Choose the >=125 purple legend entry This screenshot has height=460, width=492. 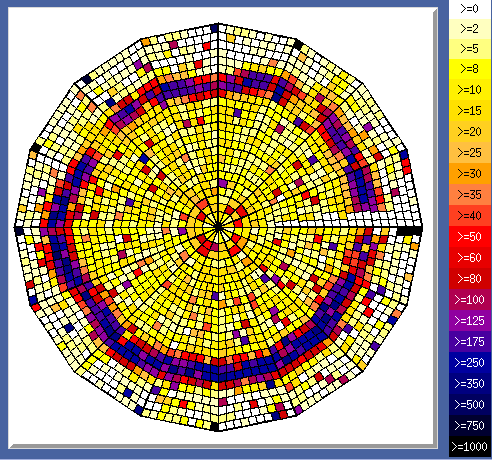point(470,321)
